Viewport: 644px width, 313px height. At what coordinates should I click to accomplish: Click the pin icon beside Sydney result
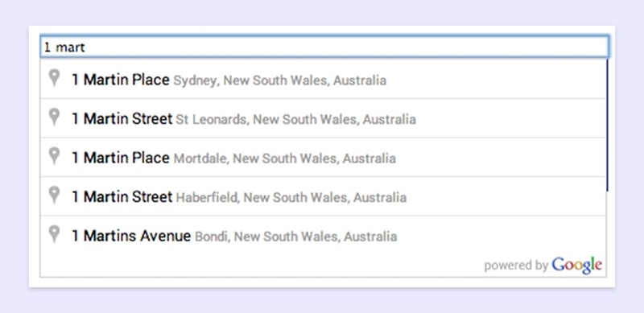pos(54,78)
